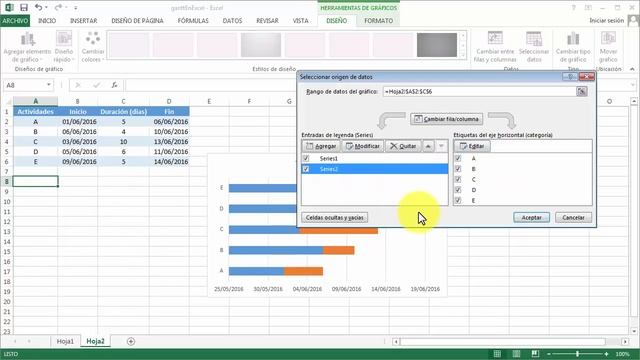Click Cancelar button
Image resolution: width=640 pixels, height=360 pixels.
point(573,218)
